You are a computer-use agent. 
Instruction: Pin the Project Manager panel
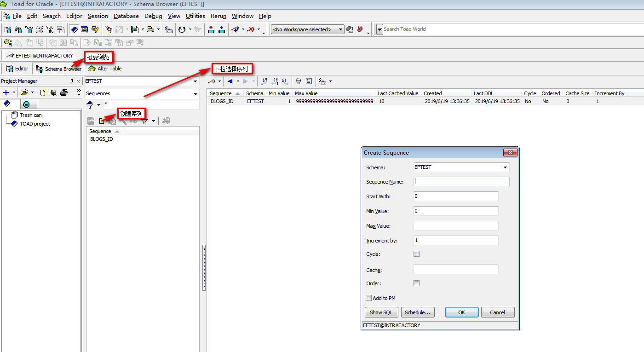pyautogui.click(x=72, y=81)
